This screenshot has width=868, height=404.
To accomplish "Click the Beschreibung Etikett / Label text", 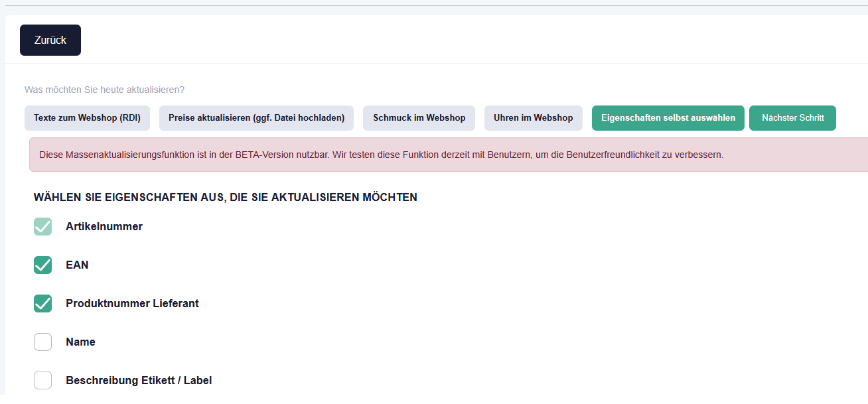I will (x=139, y=381).
